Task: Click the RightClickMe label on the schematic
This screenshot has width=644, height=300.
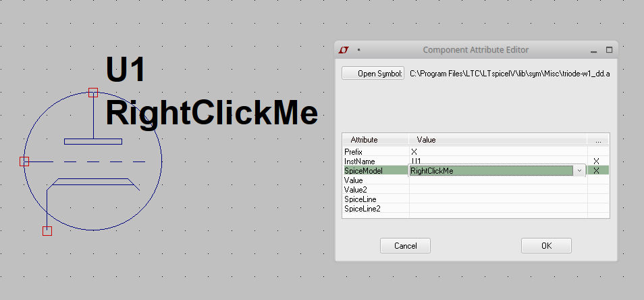Action: pos(211,113)
